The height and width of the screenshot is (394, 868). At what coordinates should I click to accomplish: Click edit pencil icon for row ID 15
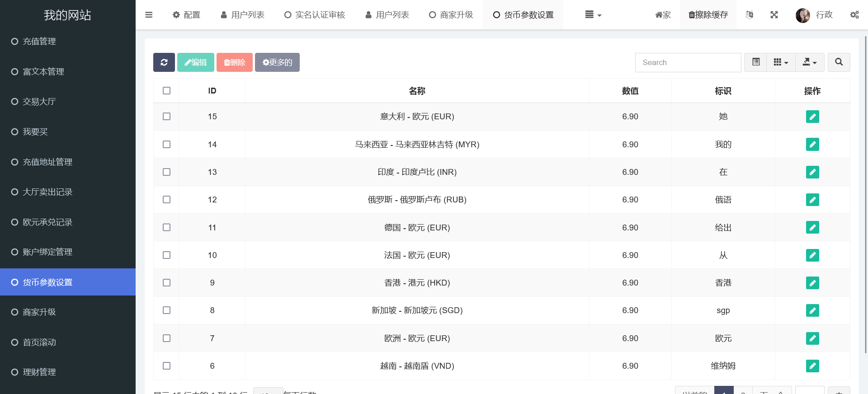pyautogui.click(x=812, y=117)
